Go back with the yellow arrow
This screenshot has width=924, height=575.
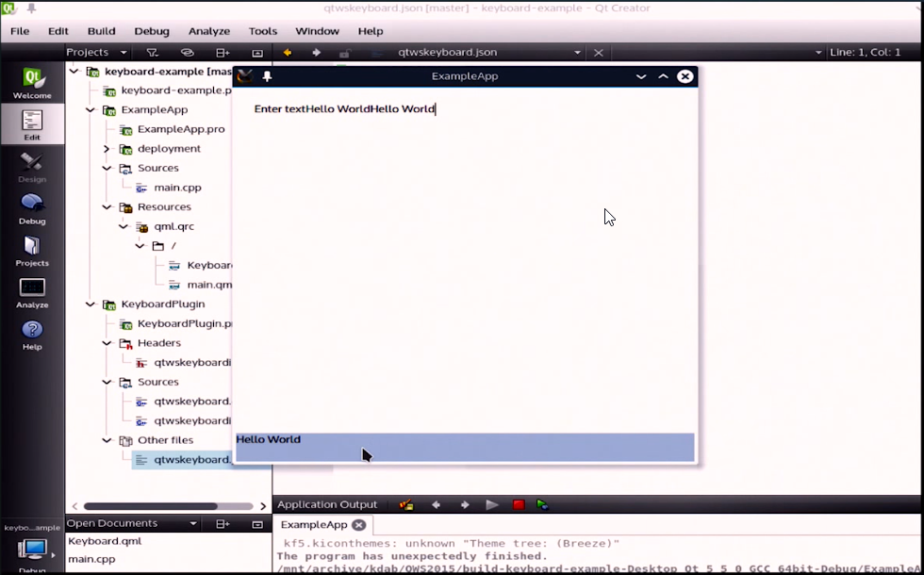tap(287, 53)
